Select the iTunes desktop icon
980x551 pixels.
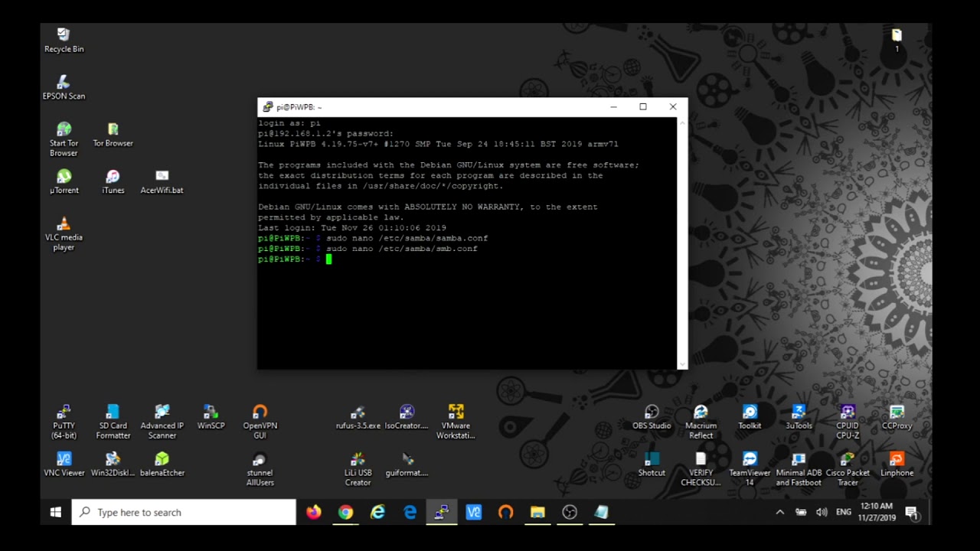point(113,181)
